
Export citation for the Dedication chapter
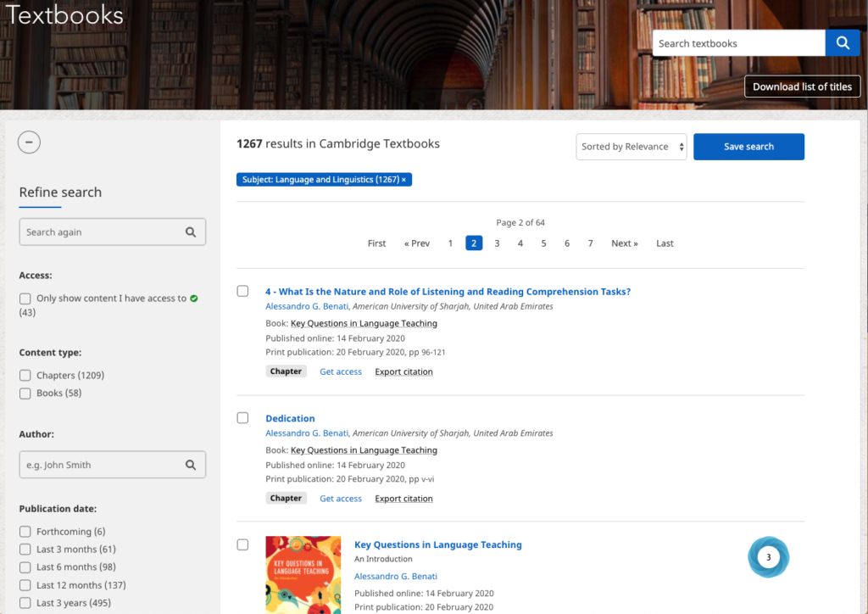pos(403,499)
